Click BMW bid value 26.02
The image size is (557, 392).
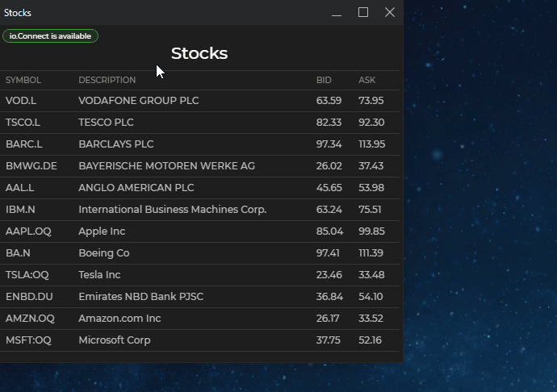click(x=329, y=166)
